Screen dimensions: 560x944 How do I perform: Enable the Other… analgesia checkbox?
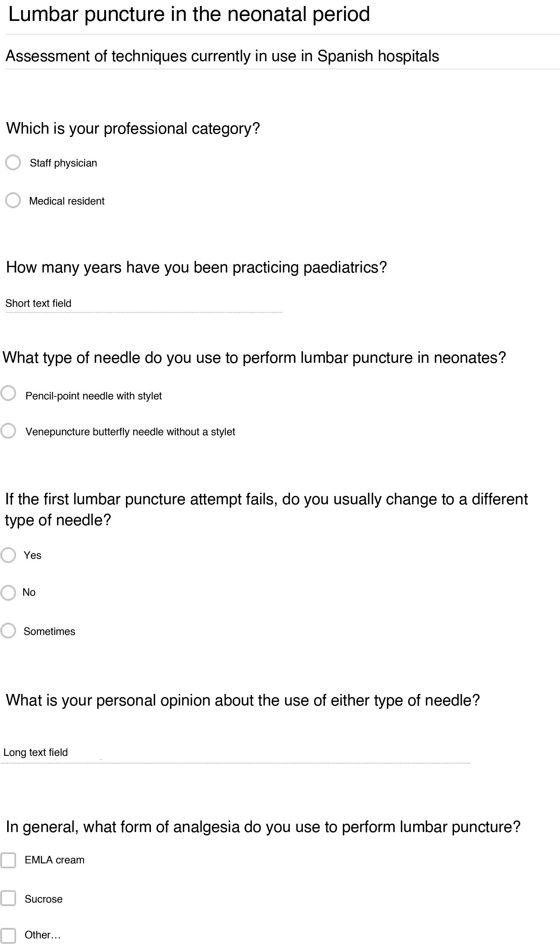click(8, 936)
